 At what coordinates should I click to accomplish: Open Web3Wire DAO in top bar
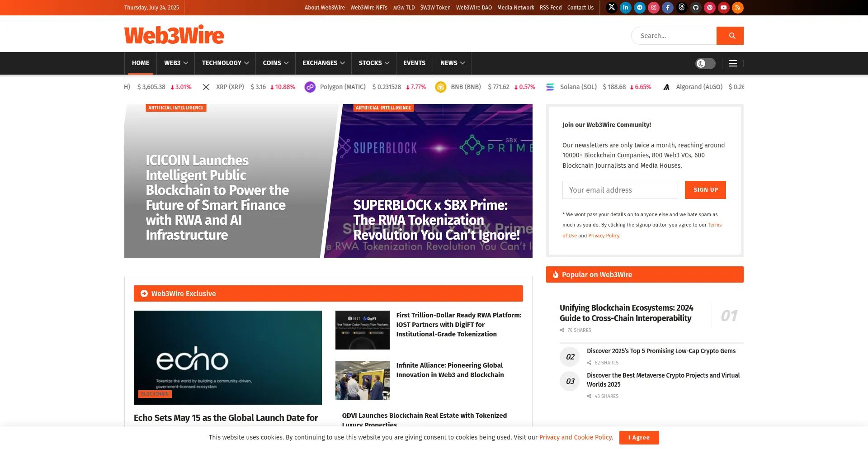[474, 8]
